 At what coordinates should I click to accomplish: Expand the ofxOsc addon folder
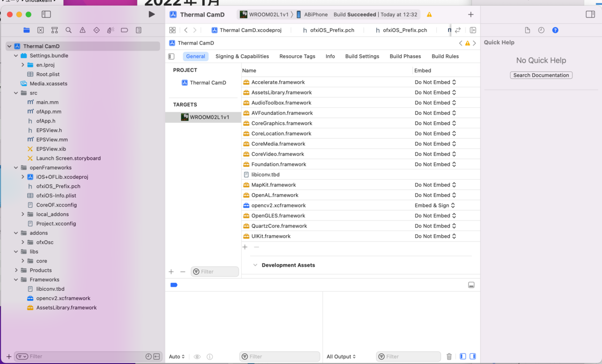click(x=23, y=242)
